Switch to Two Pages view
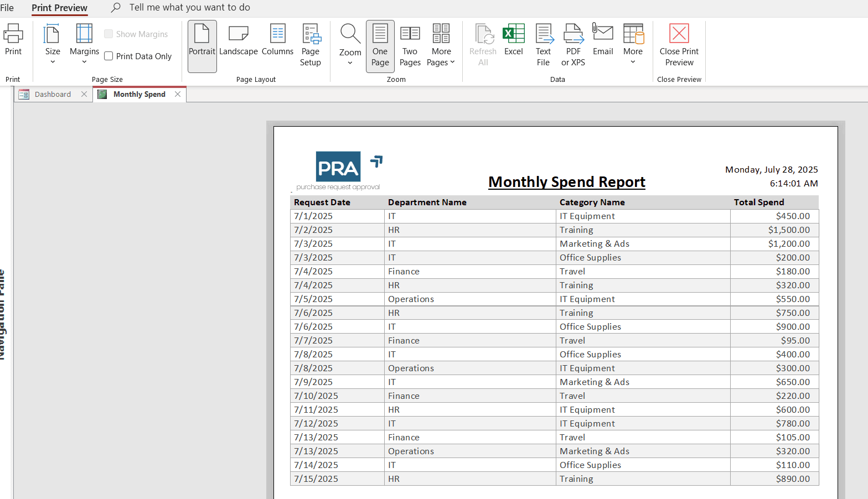 pyautogui.click(x=410, y=45)
